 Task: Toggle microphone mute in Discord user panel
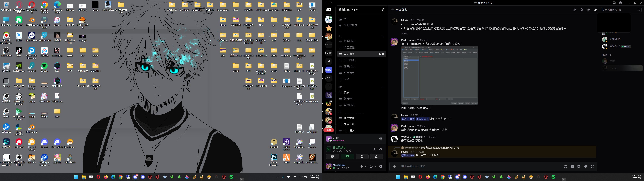[x=361, y=166]
